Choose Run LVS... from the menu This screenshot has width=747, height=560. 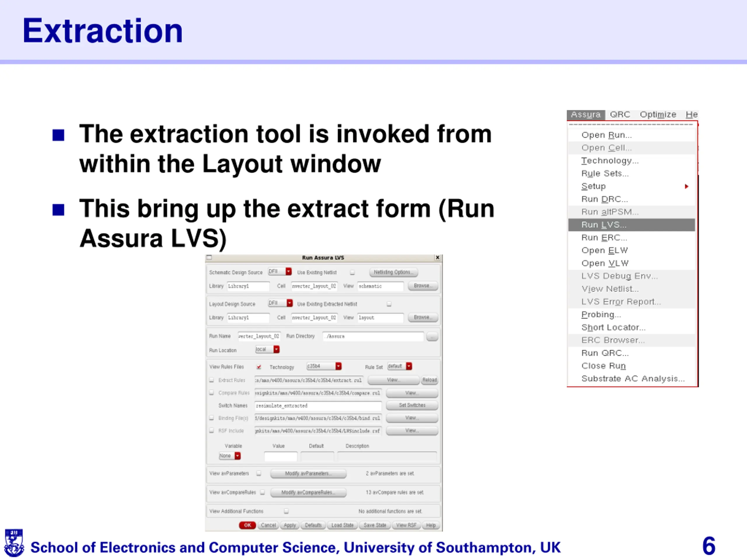[x=632, y=225]
